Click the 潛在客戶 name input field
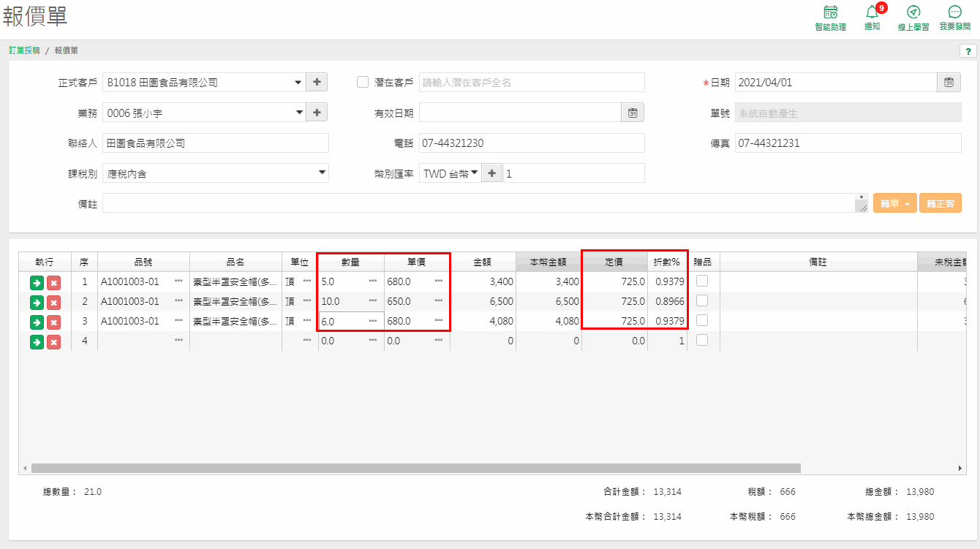Image resolution: width=980 pixels, height=549 pixels. point(532,83)
